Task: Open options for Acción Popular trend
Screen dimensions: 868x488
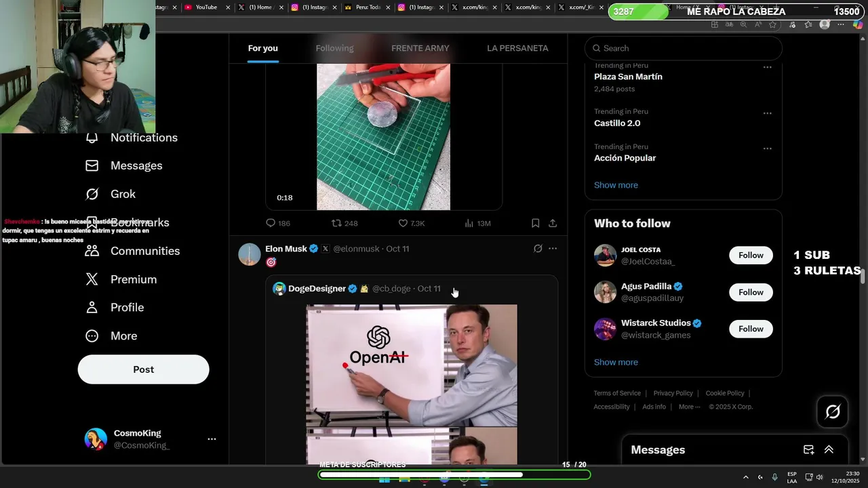Action: point(767,148)
